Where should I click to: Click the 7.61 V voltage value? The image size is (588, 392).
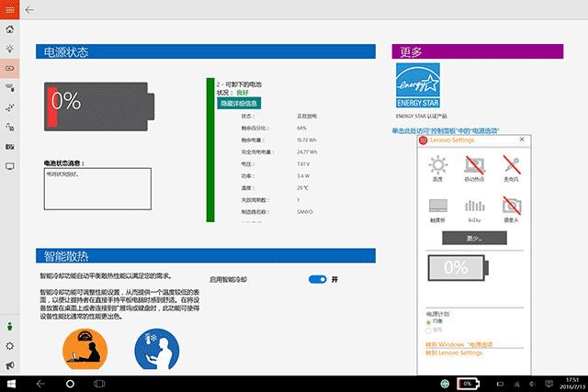click(x=303, y=163)
